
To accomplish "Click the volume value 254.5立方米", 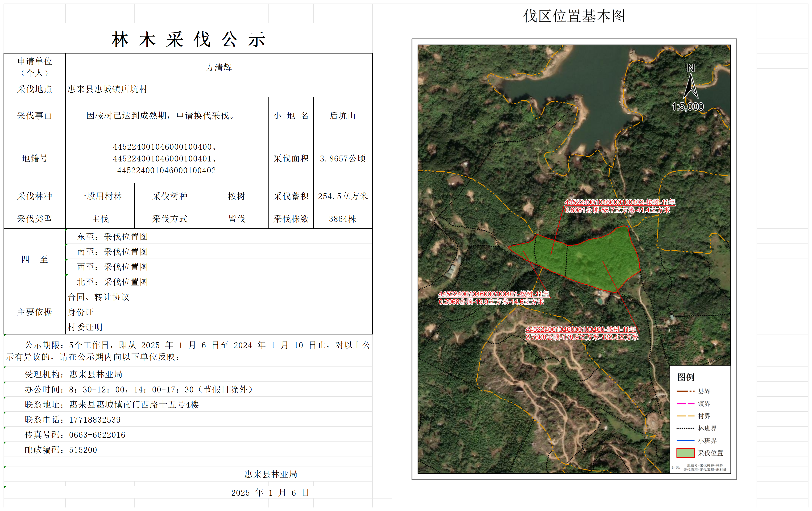I will [x=343, y=196].
